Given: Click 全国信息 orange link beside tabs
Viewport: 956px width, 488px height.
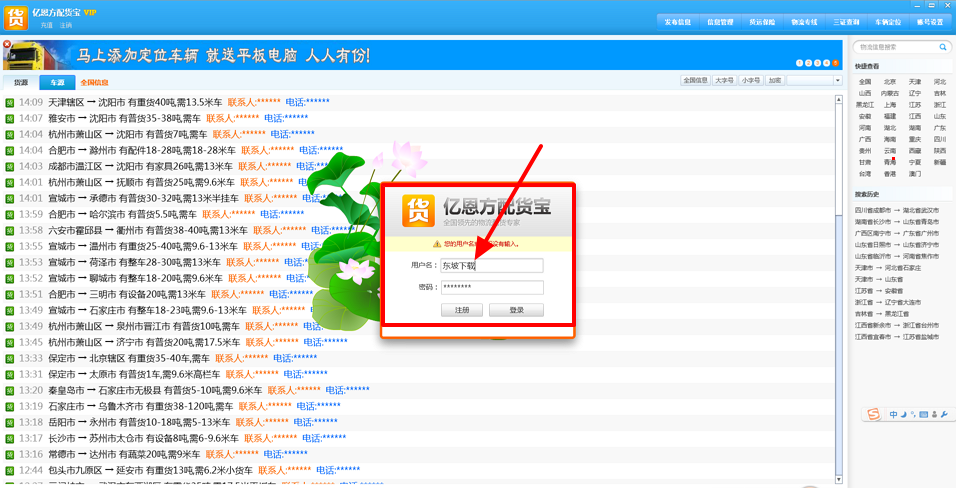Looking at the screenshot, I should [x=95, y=82].
